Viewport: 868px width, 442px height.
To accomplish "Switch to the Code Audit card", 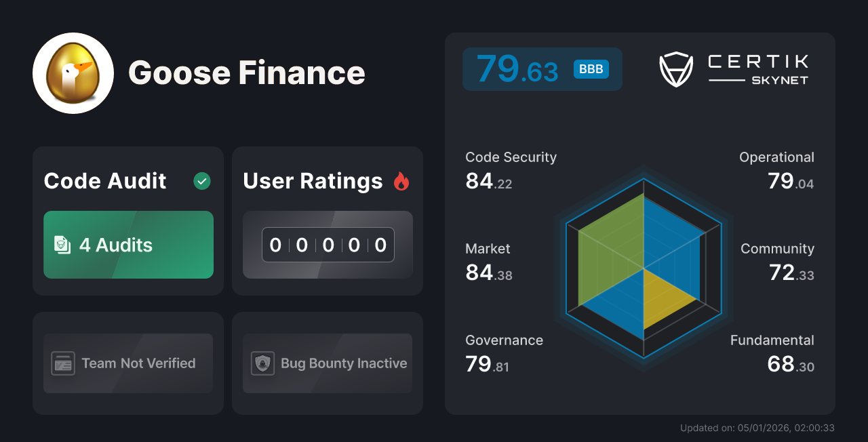I will pyautogui.click(x=127, y=220).
